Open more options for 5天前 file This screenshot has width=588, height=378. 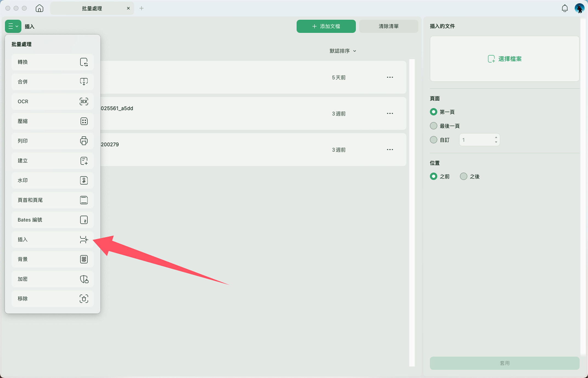click(390, 77)
